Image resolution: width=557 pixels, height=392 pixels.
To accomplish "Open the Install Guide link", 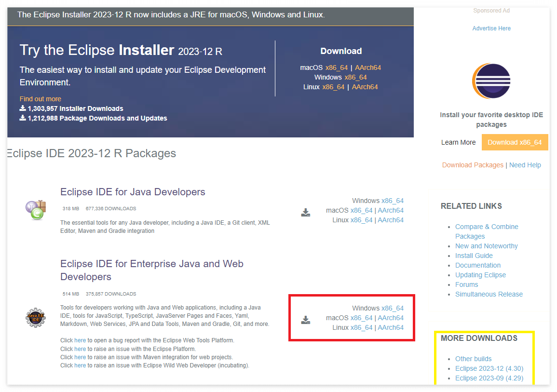I will 474,256.
